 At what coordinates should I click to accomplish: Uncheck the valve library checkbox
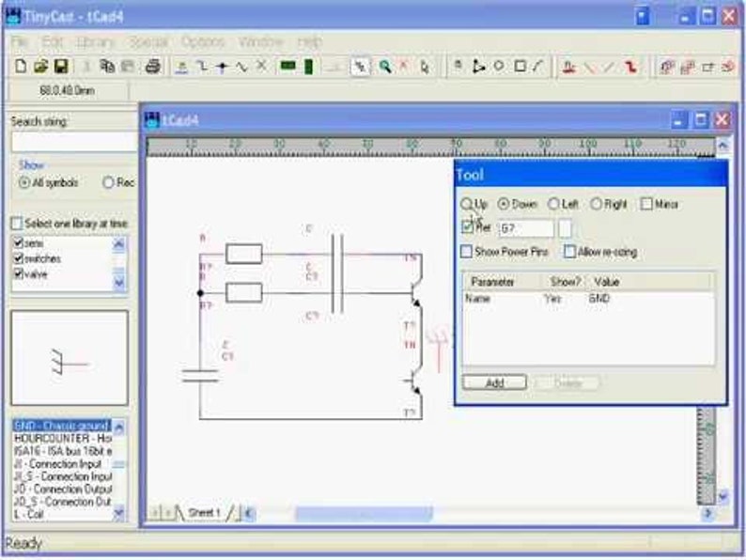point(19,273)
